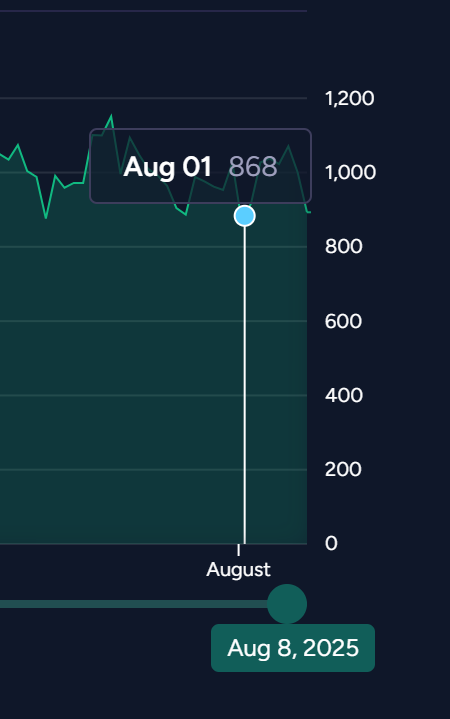Viewport: 450px width, 719px height.
Task: Click the tick mark above August
Action: tap(239, 549)
